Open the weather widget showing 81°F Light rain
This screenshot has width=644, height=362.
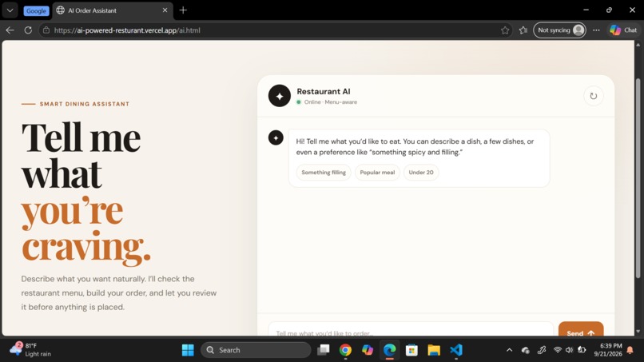31,350
